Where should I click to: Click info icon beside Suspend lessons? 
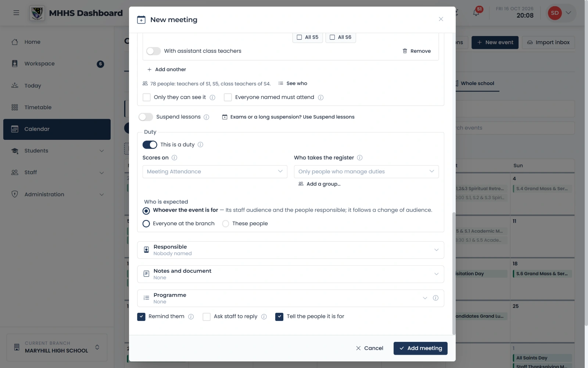coord(207,117)
